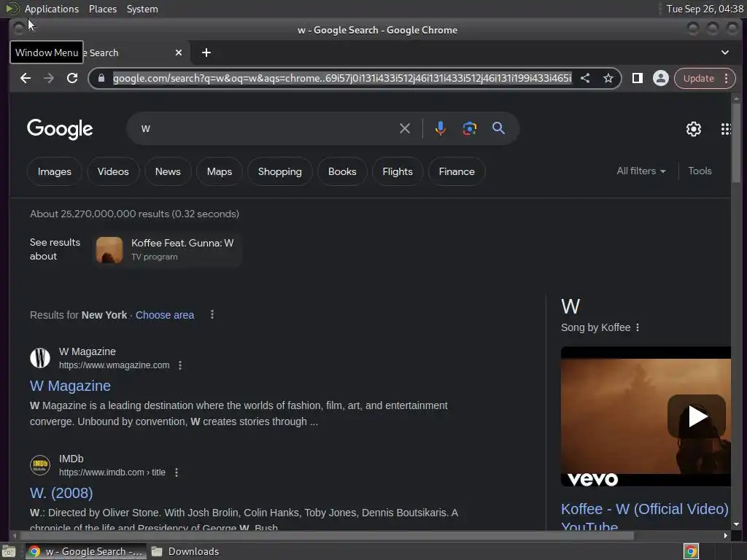Click the Choose area link

click(165, 315)
